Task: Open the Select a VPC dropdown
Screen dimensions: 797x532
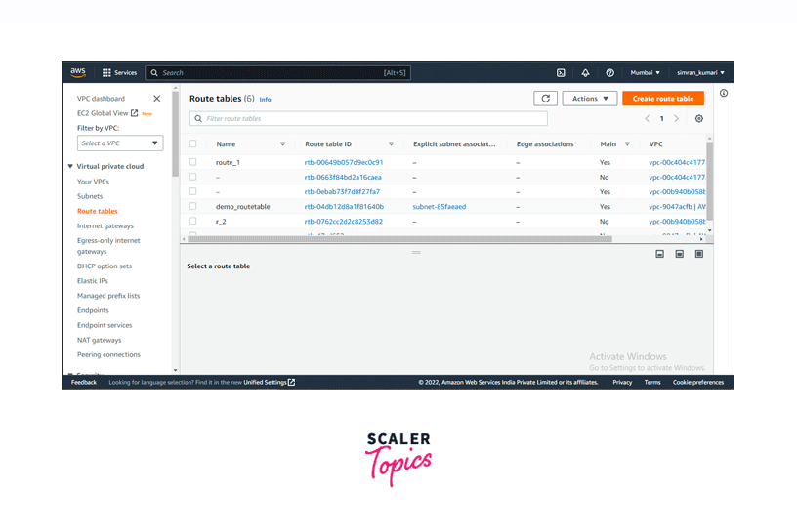Action: 120,143
